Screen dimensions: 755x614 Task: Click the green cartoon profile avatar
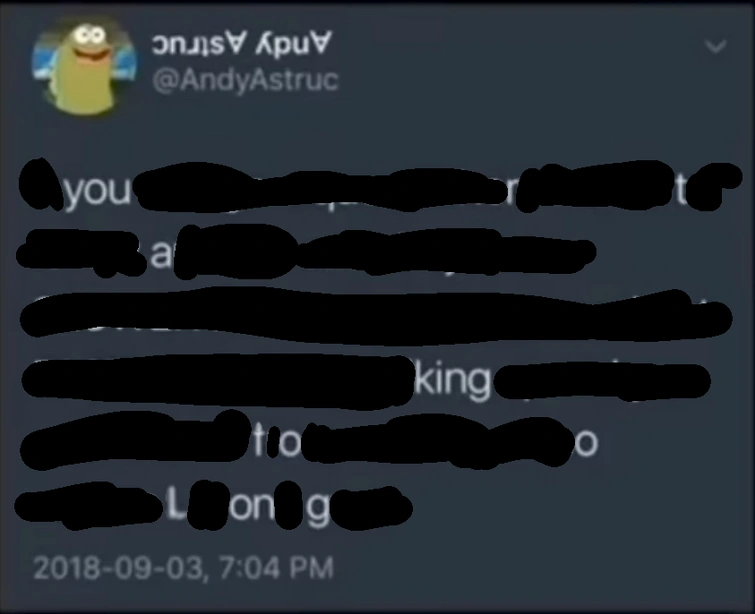(x=86, y=66)
